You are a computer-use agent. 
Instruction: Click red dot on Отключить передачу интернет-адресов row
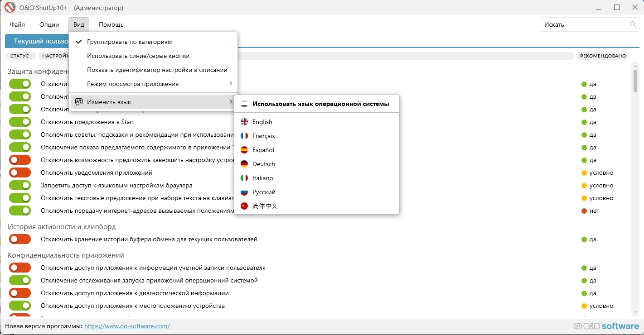coord(584,211)
